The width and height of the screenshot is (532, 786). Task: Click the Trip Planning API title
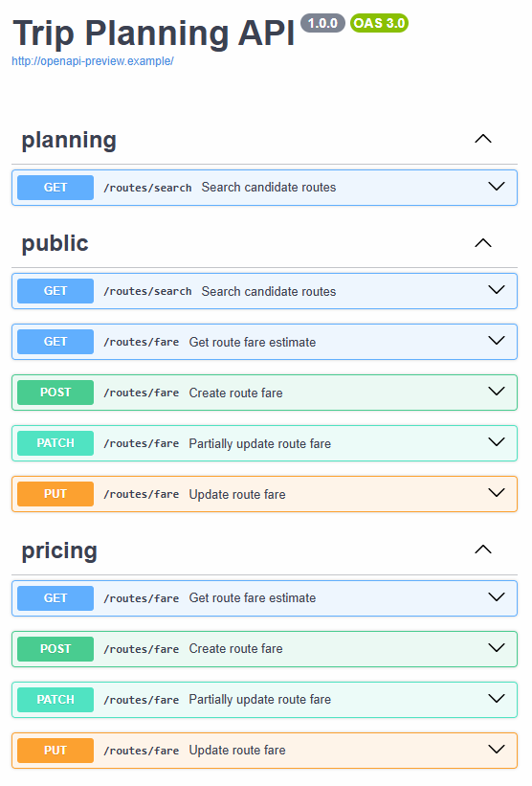[x=154, y=34]
